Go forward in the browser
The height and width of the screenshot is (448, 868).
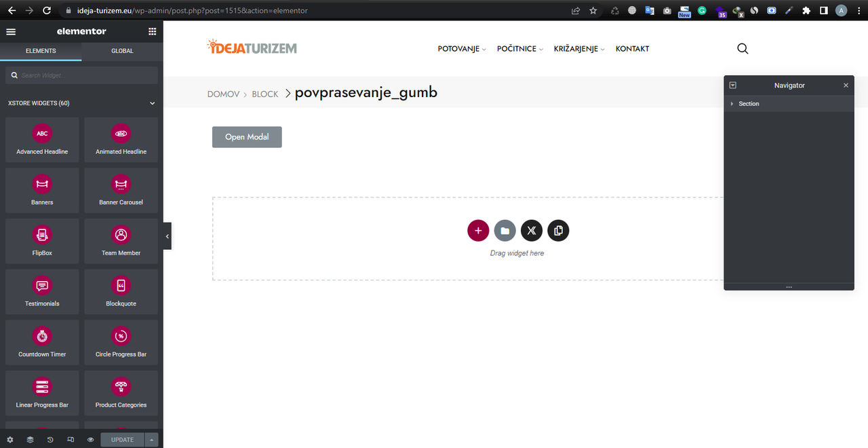(29, 11)
